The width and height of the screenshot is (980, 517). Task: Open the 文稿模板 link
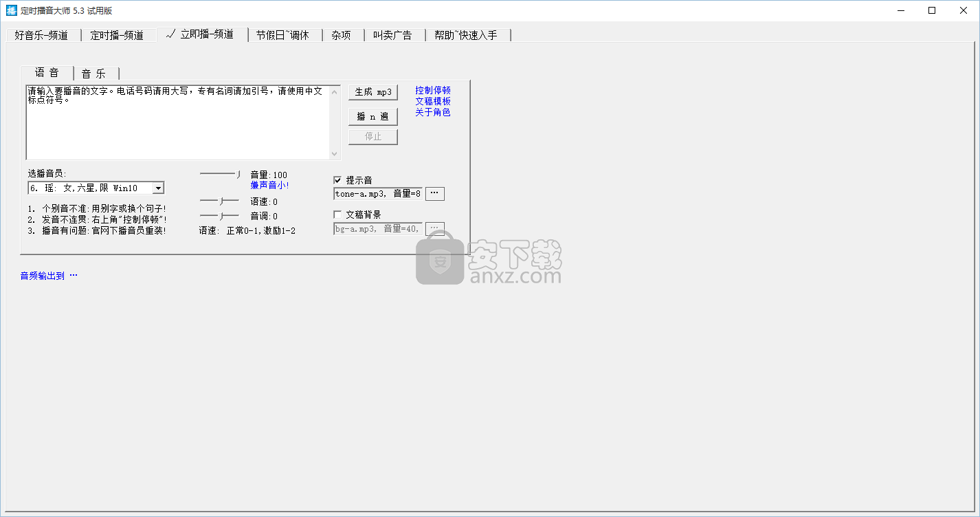433,101
